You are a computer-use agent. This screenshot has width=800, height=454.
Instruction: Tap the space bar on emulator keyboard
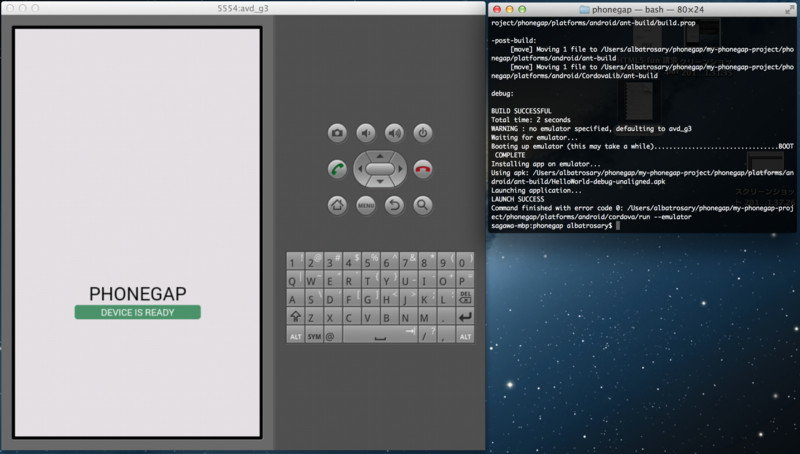click(380, 335)
